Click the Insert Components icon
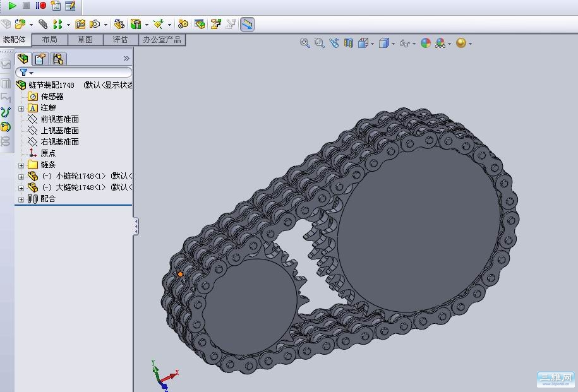578x392 pixels. (20, 25)
